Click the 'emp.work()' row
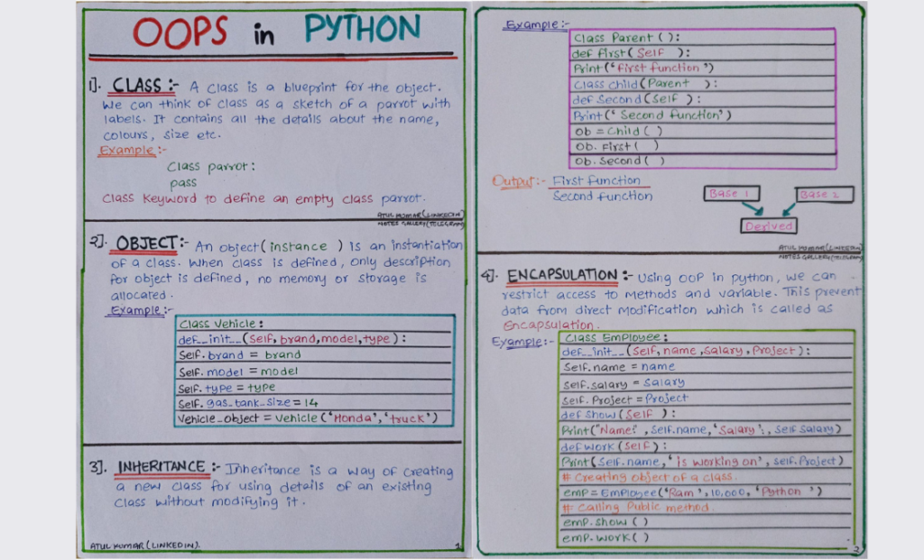This screenshot has width=924, height=560. [x=706, y=538]
